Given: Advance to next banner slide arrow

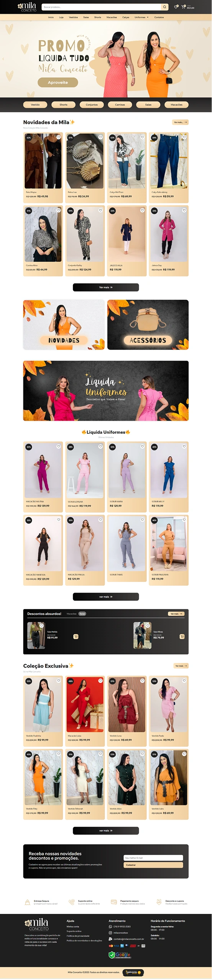Looking at the screenshot, I should pyautogui.click(x=209, y=59).
